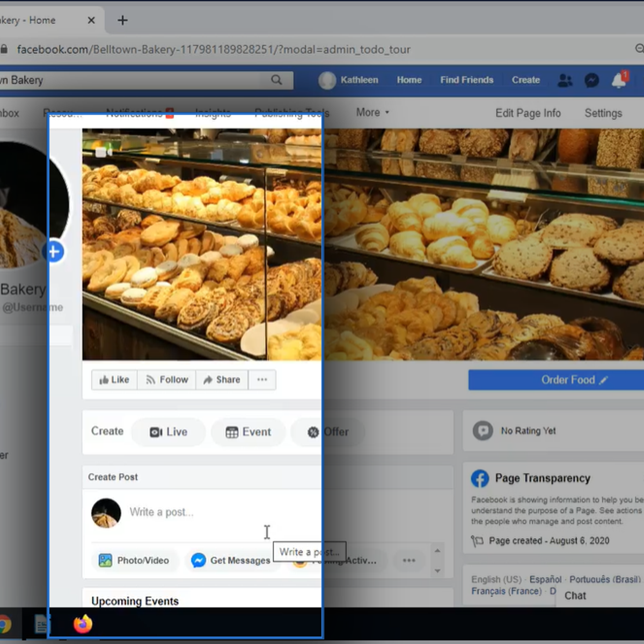Open the Create menu
The width and height of the screenshot is (644, 644).
point(526,80)
